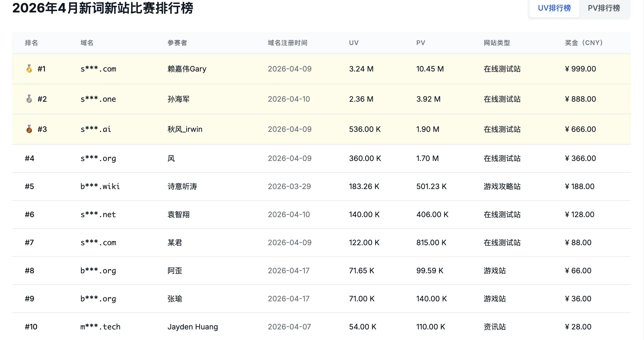Viewport: 644px width, 340px height.
Task: Click the prize ¥ 366.00
Action: click(580, 158)
